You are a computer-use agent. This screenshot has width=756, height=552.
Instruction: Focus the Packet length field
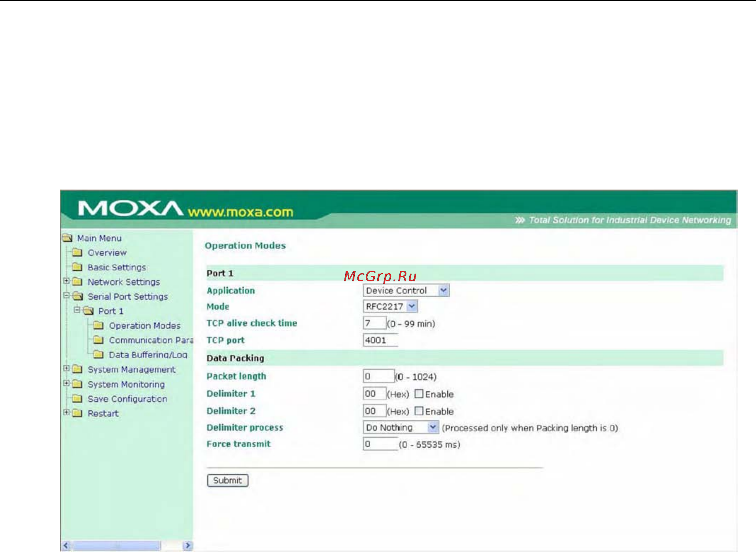379,376
